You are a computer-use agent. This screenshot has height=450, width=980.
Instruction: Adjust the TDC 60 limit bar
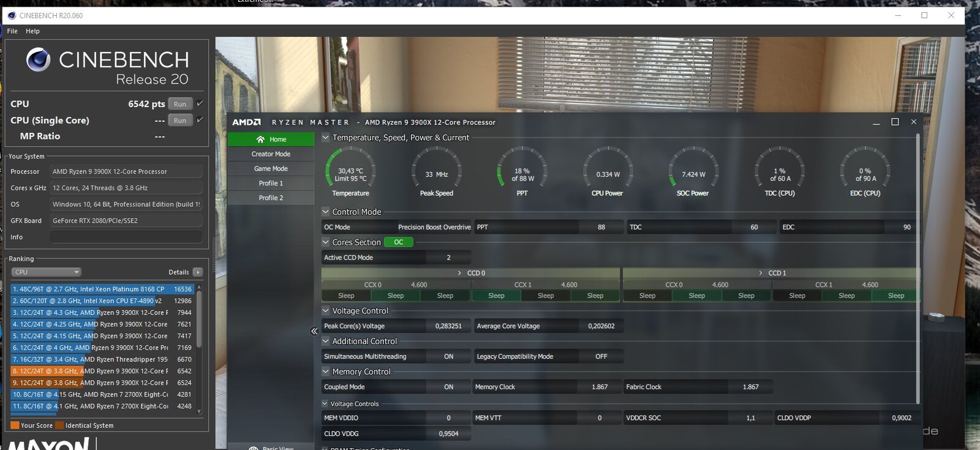tap(701, 227)
